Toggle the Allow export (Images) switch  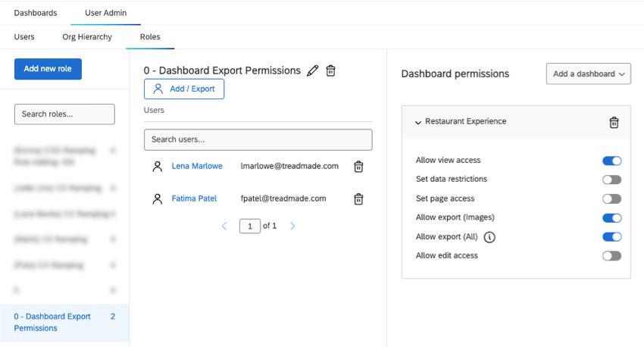click(611, 218)
